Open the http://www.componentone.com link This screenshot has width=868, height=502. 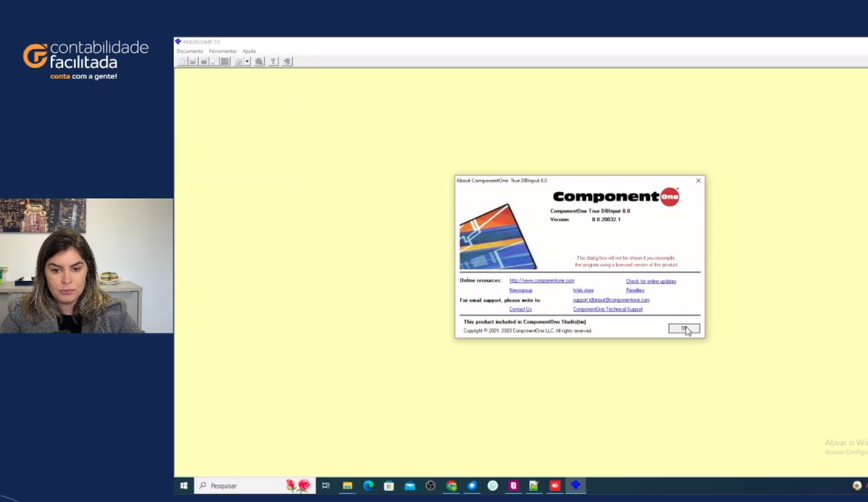point(542,281)
